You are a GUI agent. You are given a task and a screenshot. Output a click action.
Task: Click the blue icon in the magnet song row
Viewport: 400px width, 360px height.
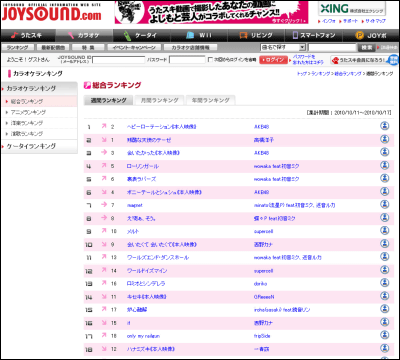click(x=385, y=204)
